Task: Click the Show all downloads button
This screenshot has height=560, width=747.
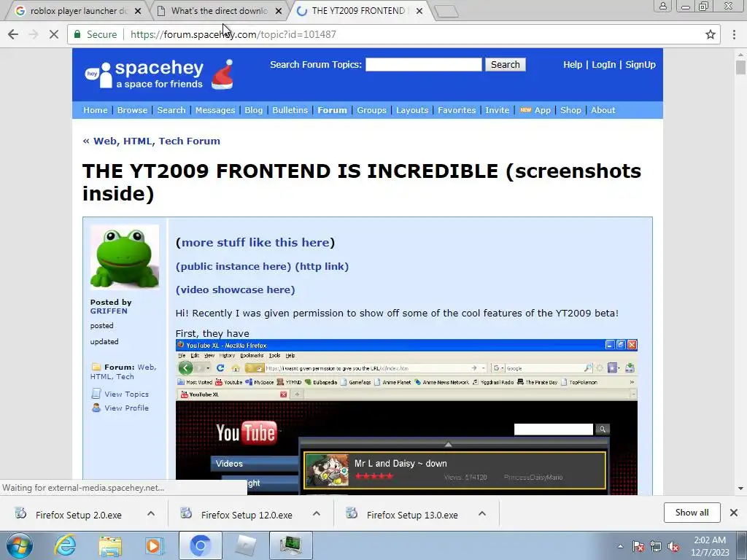Action: [x=692, y=513]
